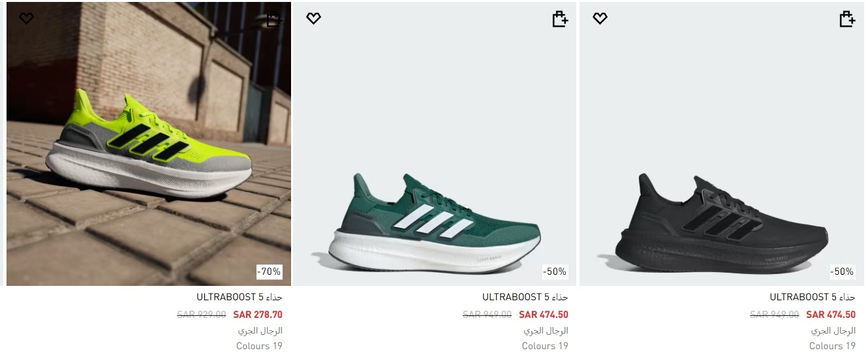Screen dimensions: 868x359
Task: Click the SAR 278.70 sale price
Action: [x=258, y=315]
